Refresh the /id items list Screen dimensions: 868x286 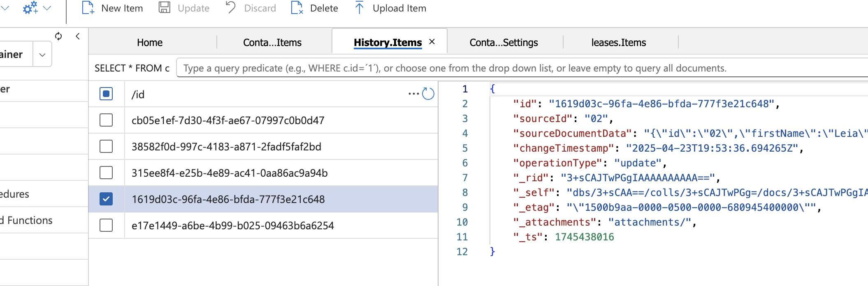pyautogui.click(x=428, y=94)
